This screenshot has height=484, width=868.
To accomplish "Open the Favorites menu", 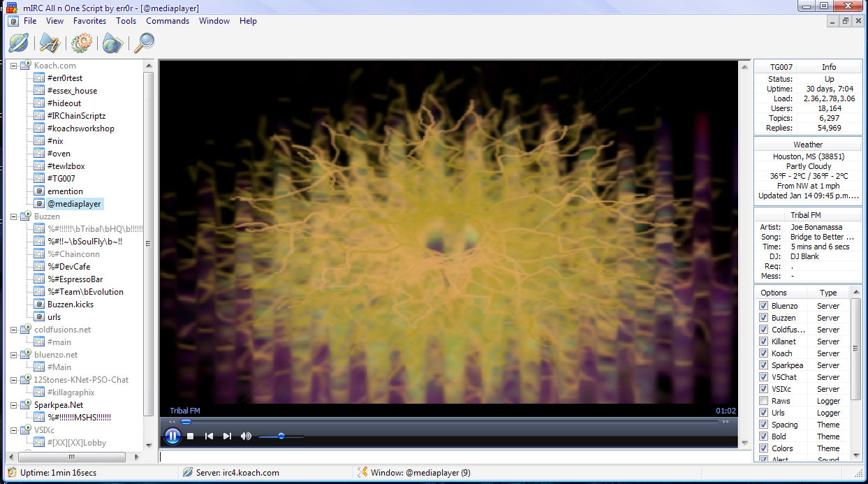I will [x=89, y=21].
